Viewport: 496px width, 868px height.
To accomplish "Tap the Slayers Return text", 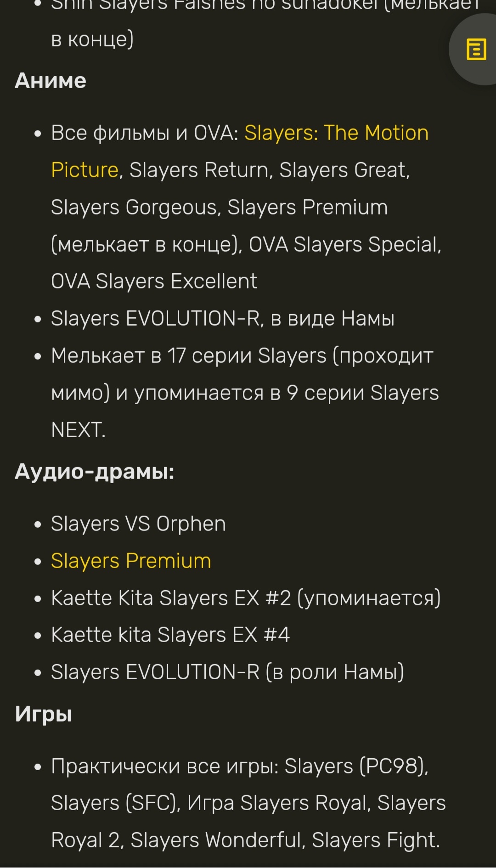I will (x=199, y=170).
